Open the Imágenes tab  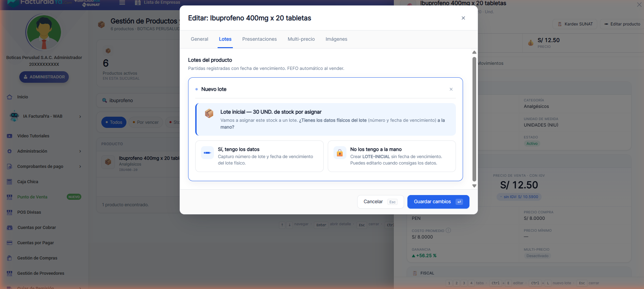[x=336, y=39]
